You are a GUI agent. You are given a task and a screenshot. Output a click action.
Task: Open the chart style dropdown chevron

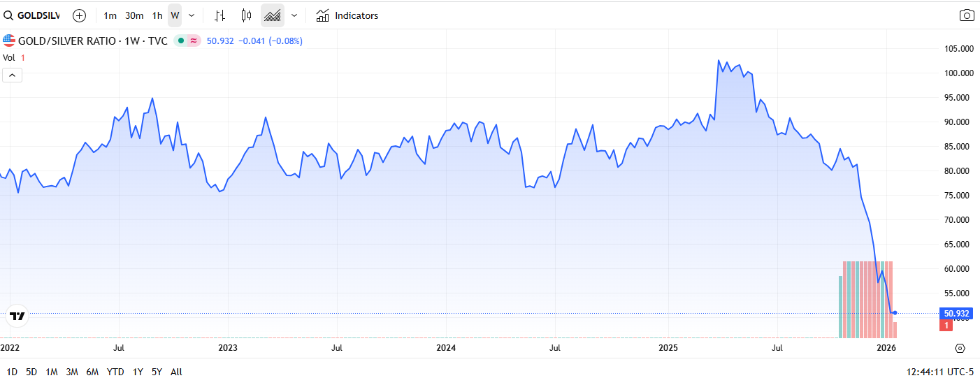tap(294, 15)
